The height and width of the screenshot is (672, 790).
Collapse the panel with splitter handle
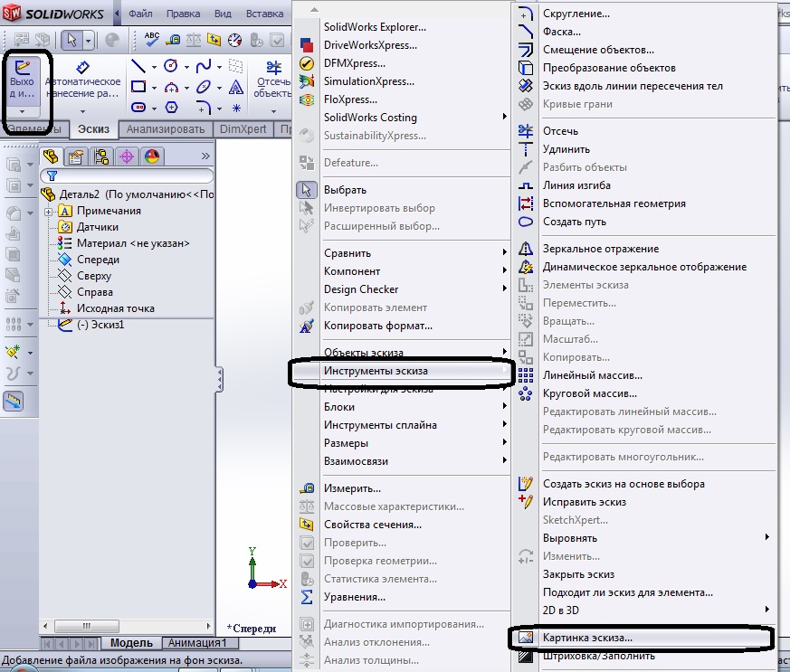[219, 379]
